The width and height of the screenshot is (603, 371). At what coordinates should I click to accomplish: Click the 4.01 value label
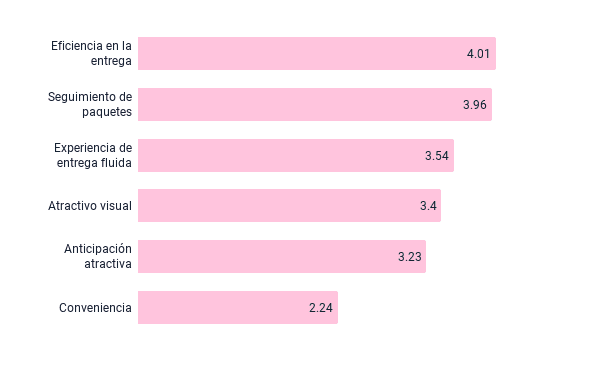(478, 54)
